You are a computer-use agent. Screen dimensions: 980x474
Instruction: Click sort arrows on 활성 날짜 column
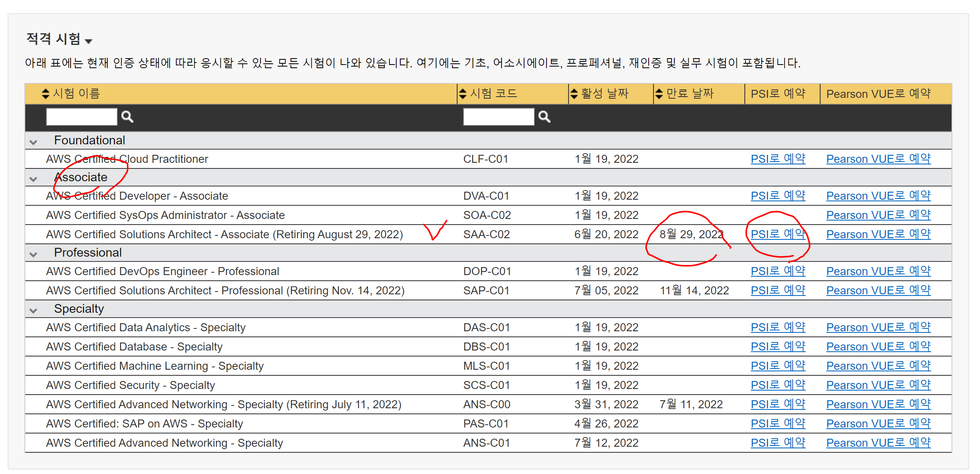[x=574, y=94]
